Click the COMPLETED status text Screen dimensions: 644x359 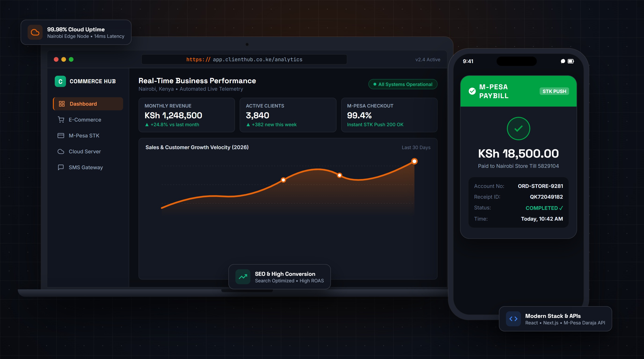point(544,208)
